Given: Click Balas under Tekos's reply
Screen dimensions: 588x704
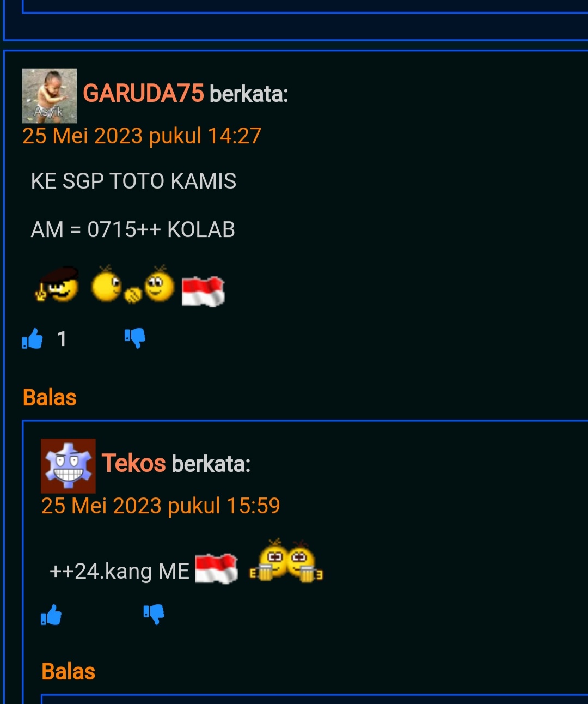Looking at the screenshot, I should [69, 672].
